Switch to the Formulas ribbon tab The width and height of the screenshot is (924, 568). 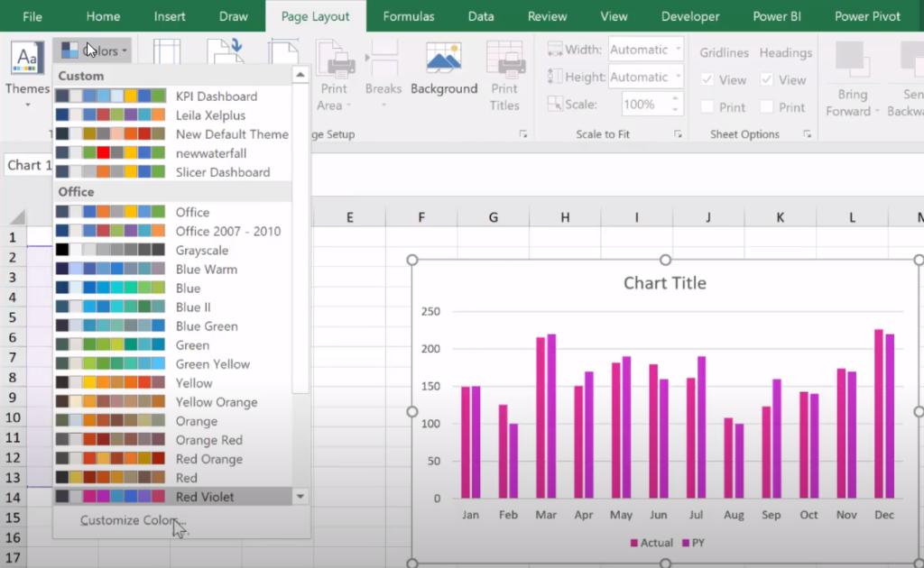tap(408, 15)
